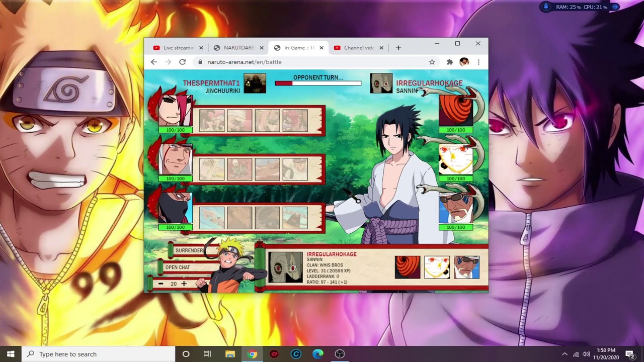Click THESPERMTHAT1 player avatar at top

pyautogui.click(x=255, y=83)
